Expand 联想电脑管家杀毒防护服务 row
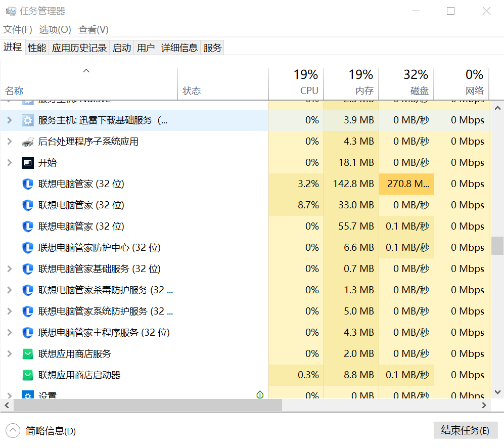Image resolution: width=504 pixels, height=448 pixels. tap(10, 290)
